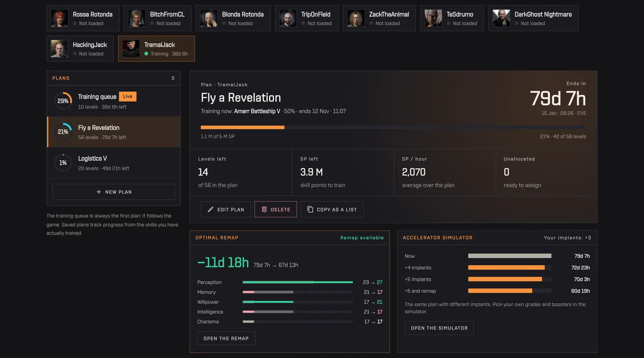644x358 pixels.
Task: Click the Plans panel header
Action: [x=114, y=78]
